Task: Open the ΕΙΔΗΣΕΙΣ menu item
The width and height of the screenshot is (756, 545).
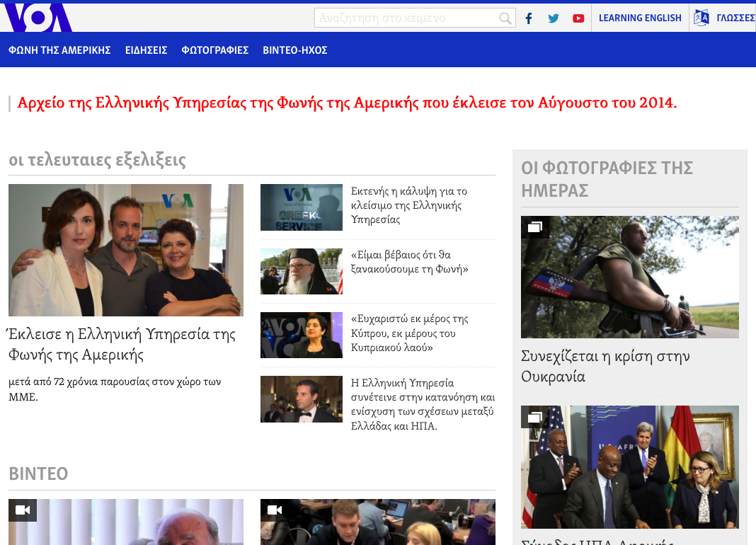Action: (x=146, y=50)
